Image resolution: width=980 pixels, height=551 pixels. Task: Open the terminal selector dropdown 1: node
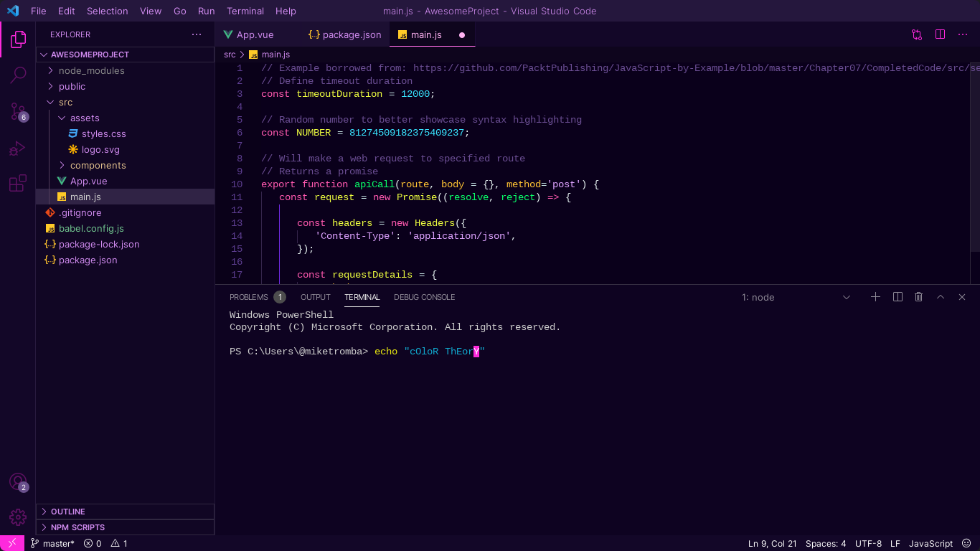pyautogui.click(x=796, y=297)
